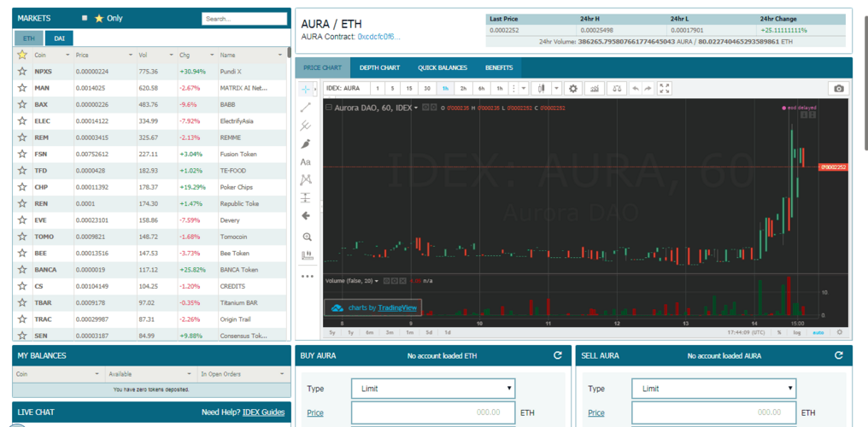Select the 1h highlighted interval button
Viewport: 868px width, 427px height.
(446, 89)
